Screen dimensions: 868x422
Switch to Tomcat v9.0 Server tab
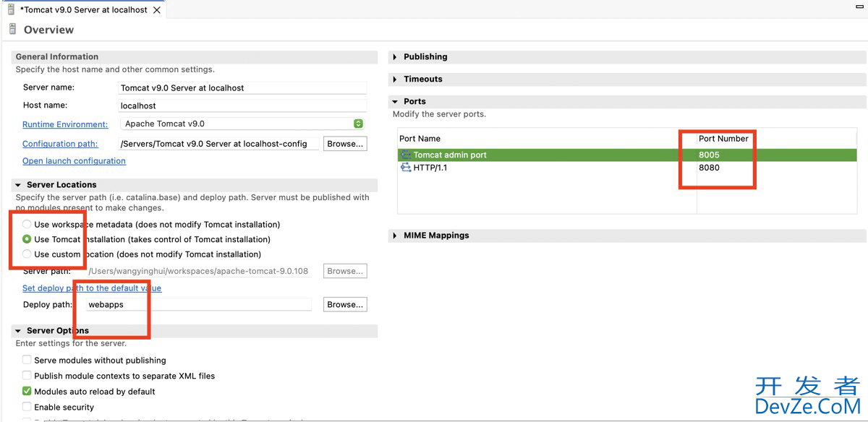pyautogui.click(x=82, y=10)
